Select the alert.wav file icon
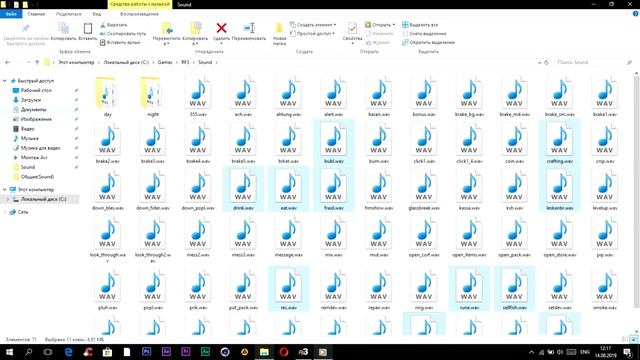 point(333,93)
